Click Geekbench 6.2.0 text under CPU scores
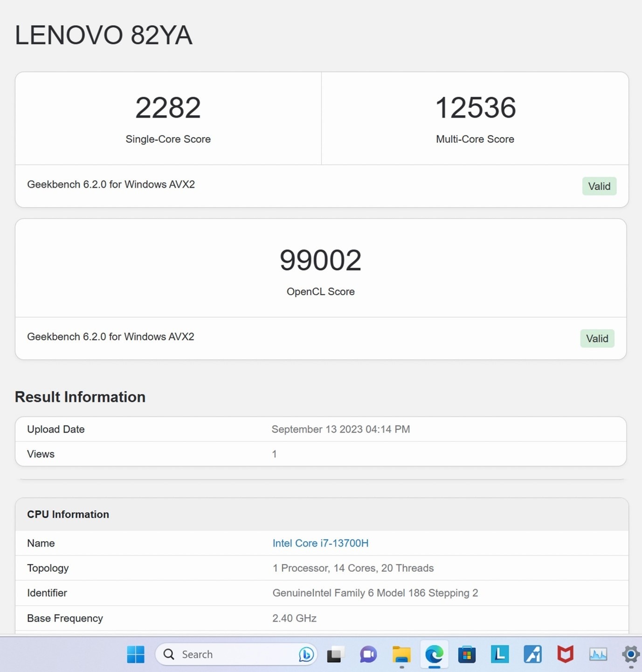This screenshot has height=672, width=642. [111, 185]
